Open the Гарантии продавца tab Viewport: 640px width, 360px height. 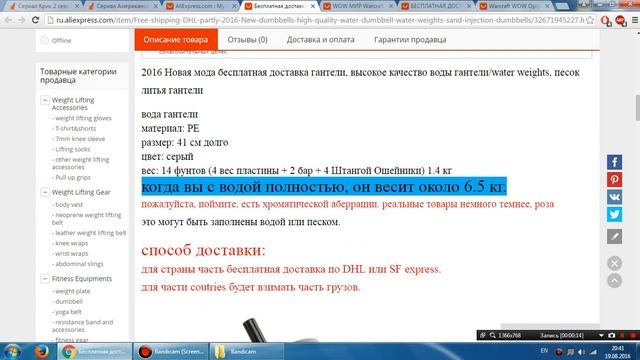[x=410, y=40]
